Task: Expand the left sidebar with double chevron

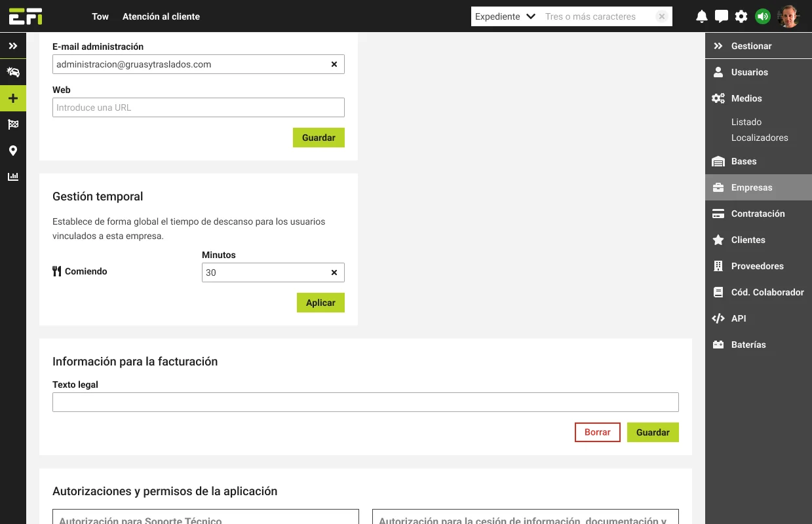Action: pos(13,46)
